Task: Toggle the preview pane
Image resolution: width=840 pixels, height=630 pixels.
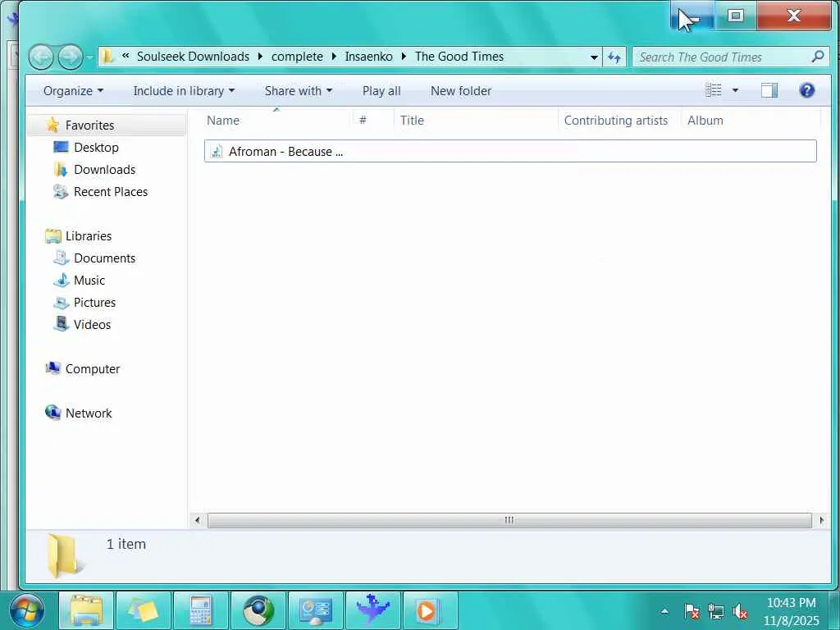Action: (769, 90)
